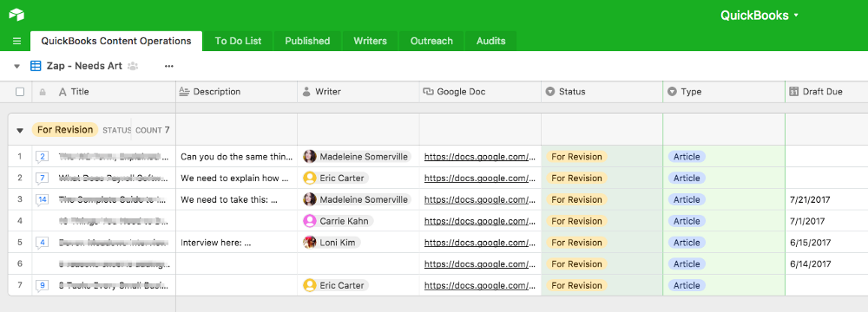The height and width of the screenshot is (312, 868).
Task: Open comments bubble on row 1
Action: pyautogui.click(x=43, y=157)
